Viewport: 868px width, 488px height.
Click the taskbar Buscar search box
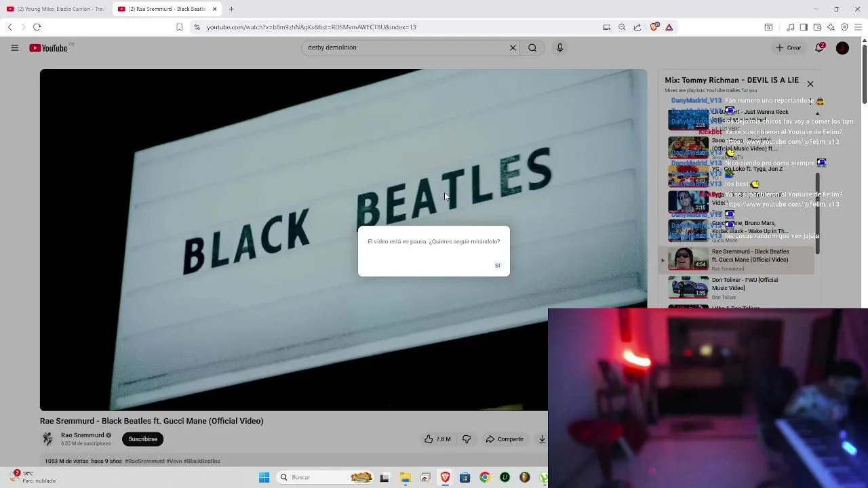(x=326, y=477)
